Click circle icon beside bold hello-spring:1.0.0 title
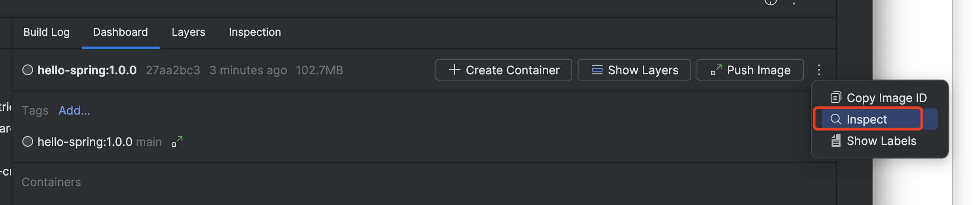The width and height of the screenshot is (980, 205). (x=28, y=70)
